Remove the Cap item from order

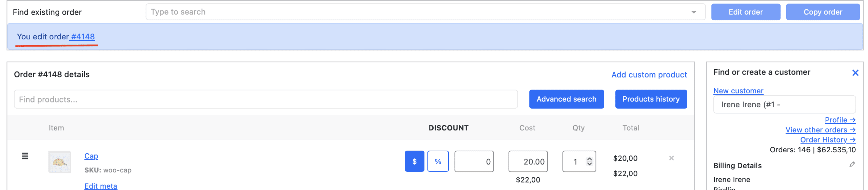[x=671, y=158]
